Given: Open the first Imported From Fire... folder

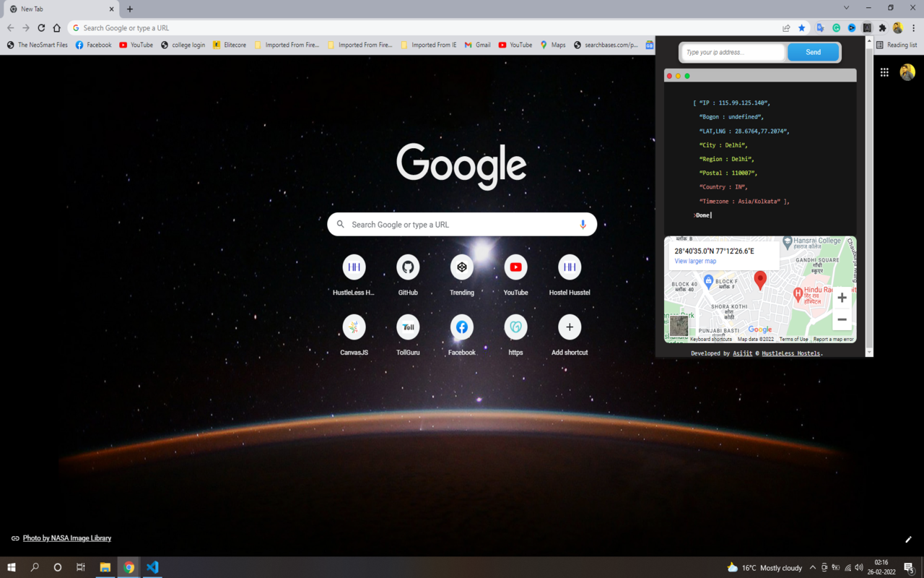Looking at the screenshot, I should click(287, 45).
